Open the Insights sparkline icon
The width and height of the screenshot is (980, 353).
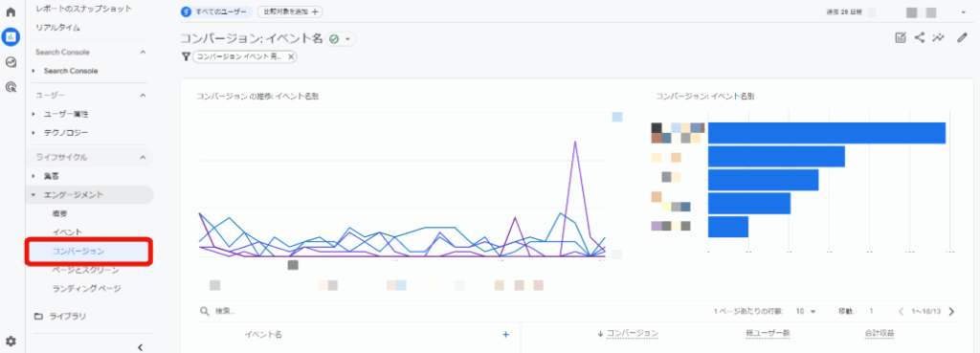click(x=938, y=37)
